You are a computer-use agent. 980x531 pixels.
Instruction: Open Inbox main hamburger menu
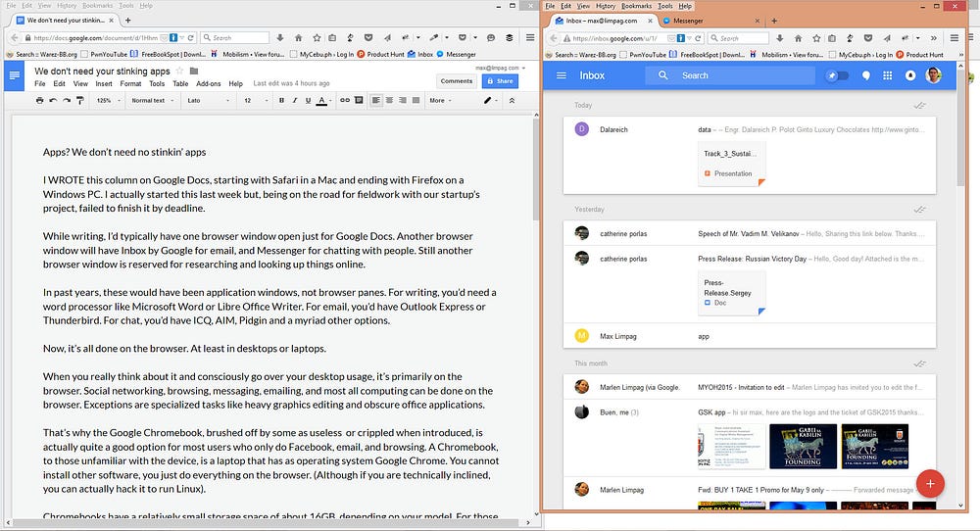(x=562, y=75)
